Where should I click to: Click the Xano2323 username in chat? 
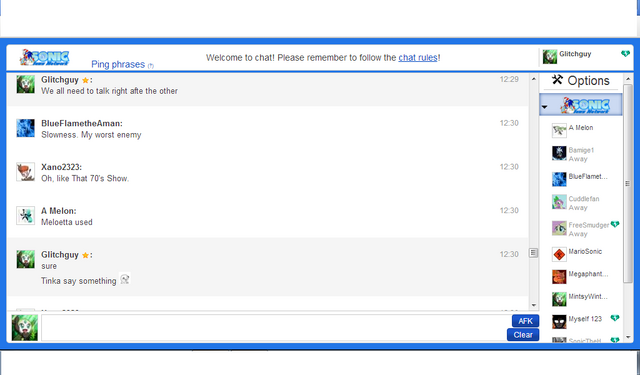point(61,167)
